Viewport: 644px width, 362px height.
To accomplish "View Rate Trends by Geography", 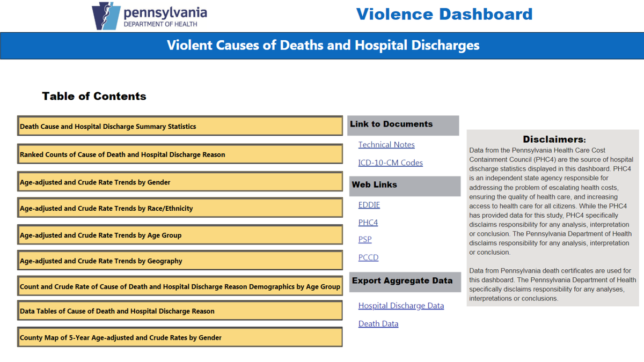I will [x=180, y=260].
